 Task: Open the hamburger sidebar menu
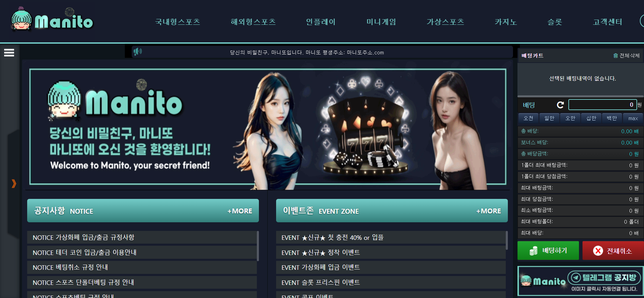pos(9,53)
